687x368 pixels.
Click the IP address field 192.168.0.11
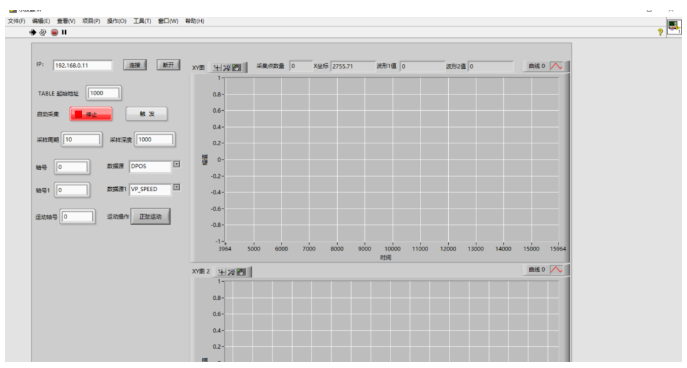click(82, 65)
